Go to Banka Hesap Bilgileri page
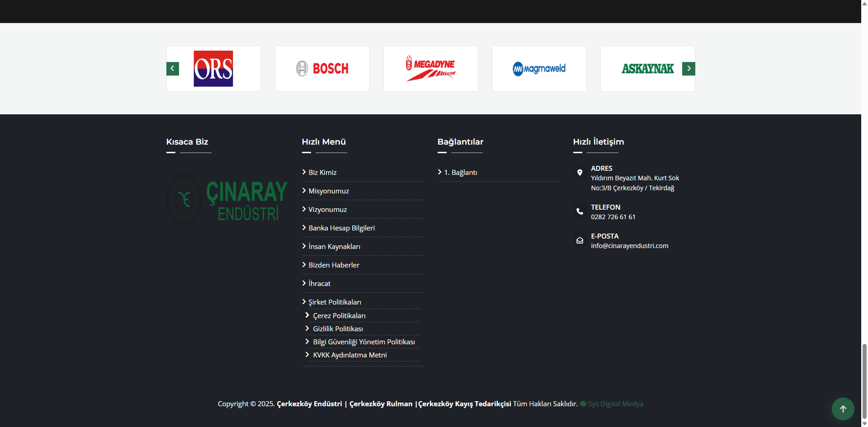 click(341, 228)
